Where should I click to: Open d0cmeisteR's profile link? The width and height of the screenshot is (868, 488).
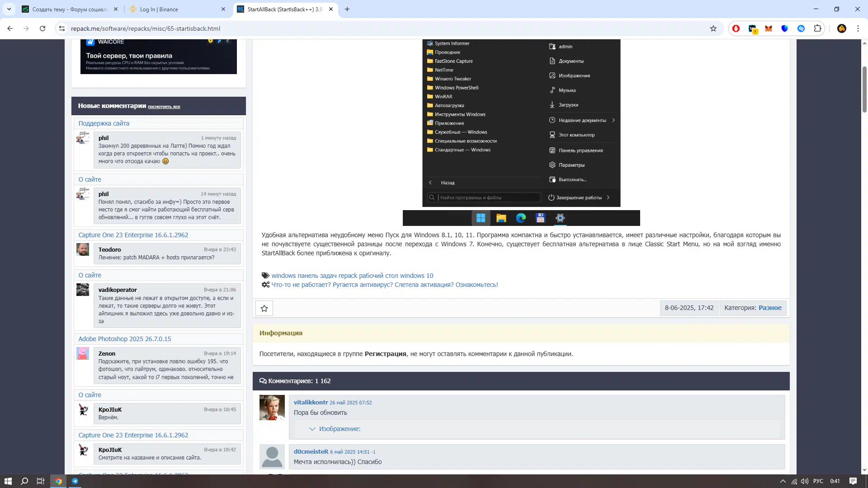click(x=311, y=451)
